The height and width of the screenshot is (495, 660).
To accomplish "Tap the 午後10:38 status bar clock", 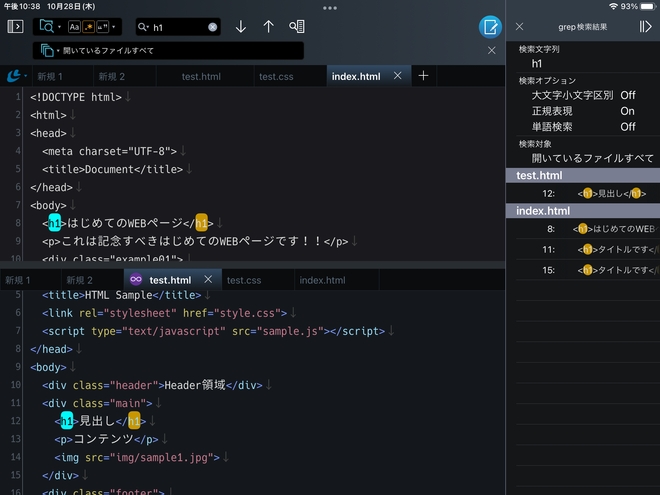I will (22, 6).
